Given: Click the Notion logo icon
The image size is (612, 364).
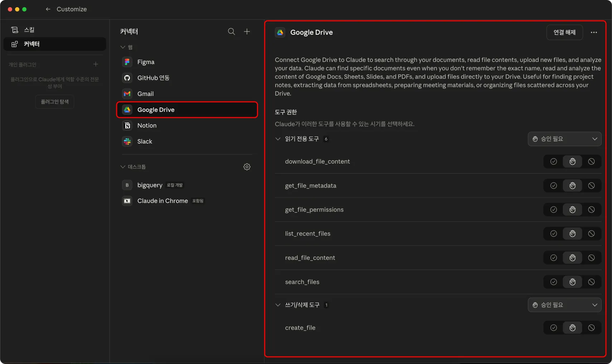Looking at the screenshot, I should coord(127,126).
